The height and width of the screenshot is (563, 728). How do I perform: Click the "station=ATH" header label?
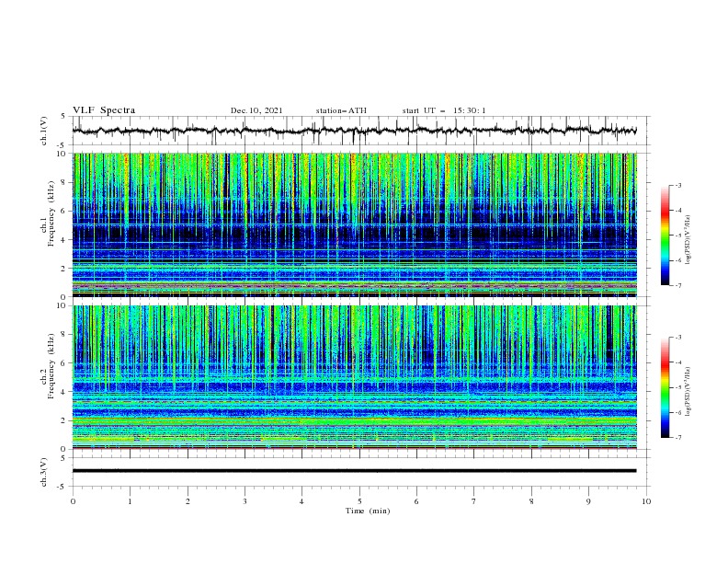tap(341, 110)
